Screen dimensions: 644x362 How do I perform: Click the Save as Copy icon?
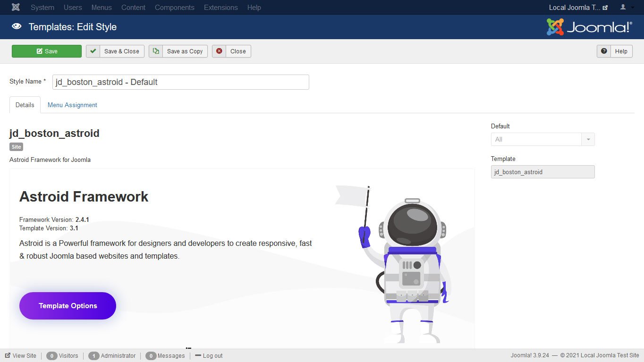pyautogui.click(x=156, y=51)
